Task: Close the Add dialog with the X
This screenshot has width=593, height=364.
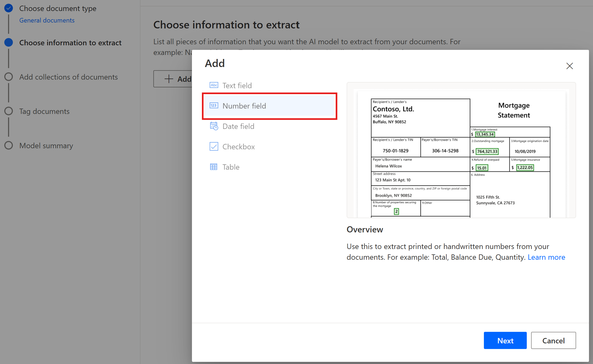Action: (570, 66)
